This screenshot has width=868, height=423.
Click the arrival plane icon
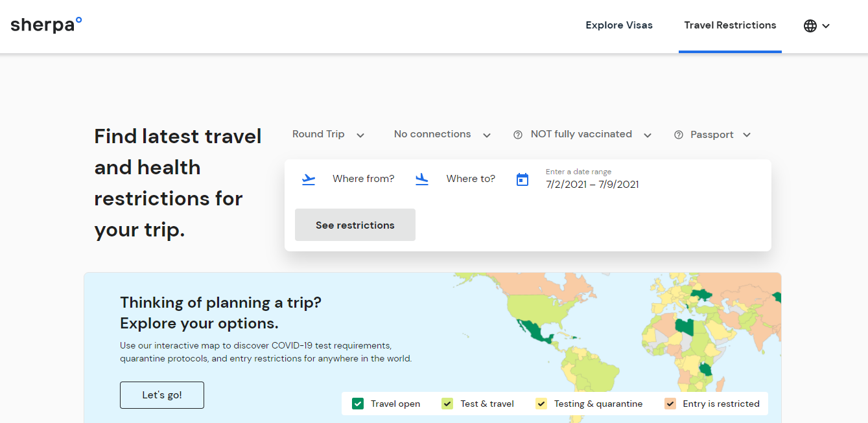422,179
